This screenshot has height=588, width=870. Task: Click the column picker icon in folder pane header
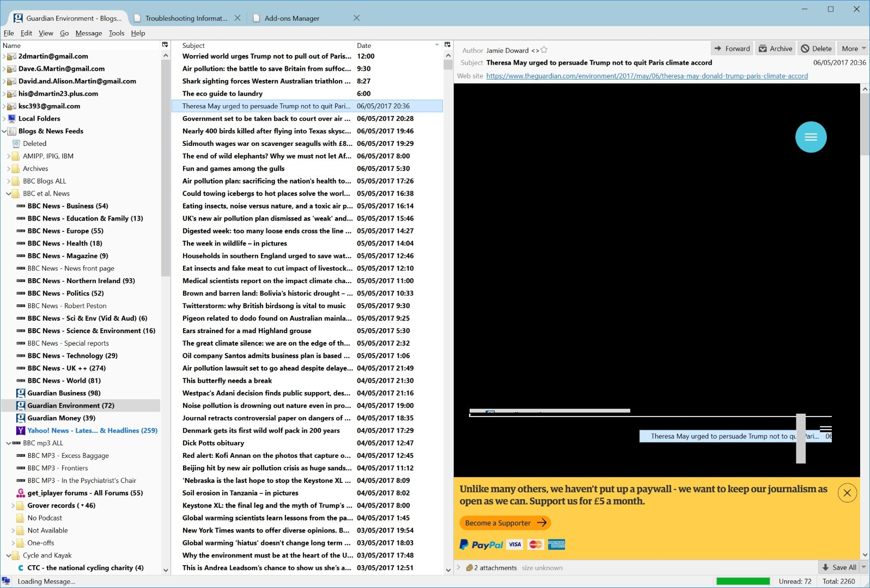point(165,45)
